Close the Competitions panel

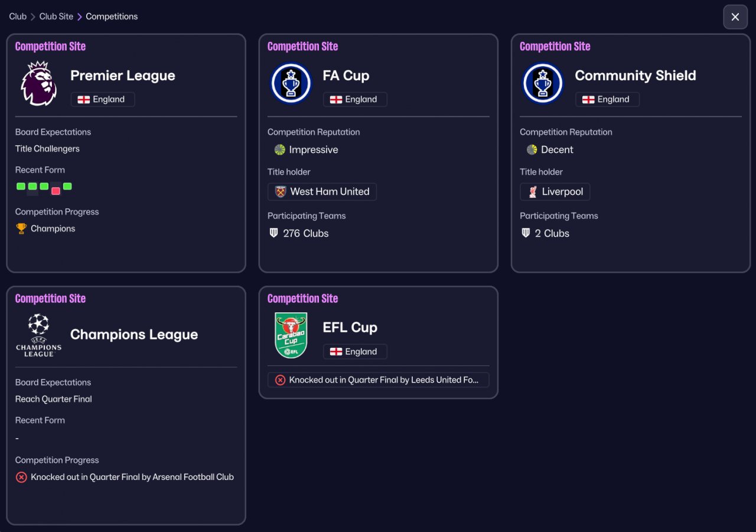(735, 17)
